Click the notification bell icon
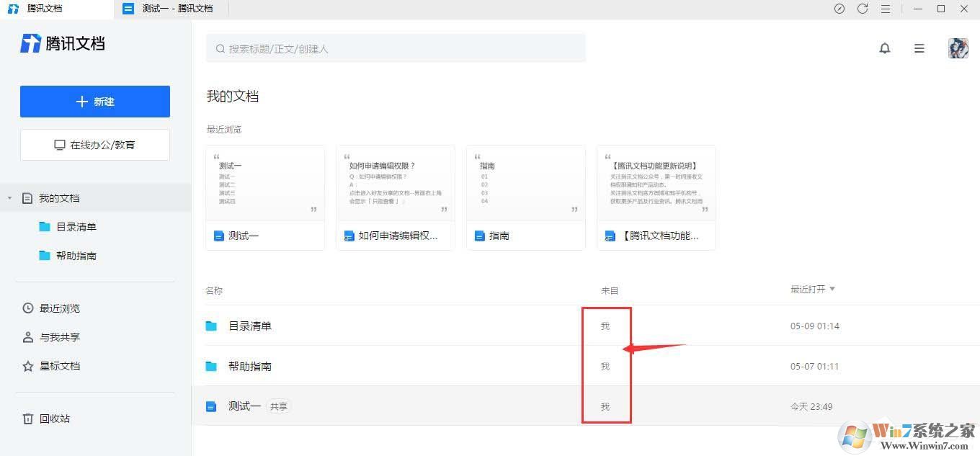Viewport: 980px width, 456px height. (885, 48)
